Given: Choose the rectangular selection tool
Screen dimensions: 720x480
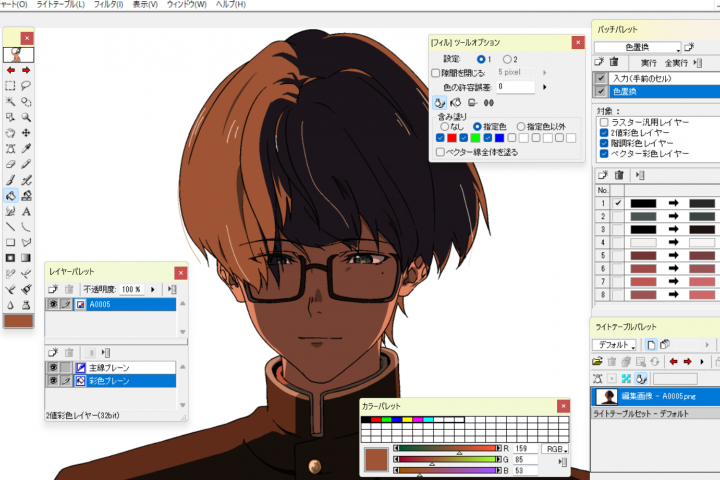Looking at the screenshot, I should (10, 86).
